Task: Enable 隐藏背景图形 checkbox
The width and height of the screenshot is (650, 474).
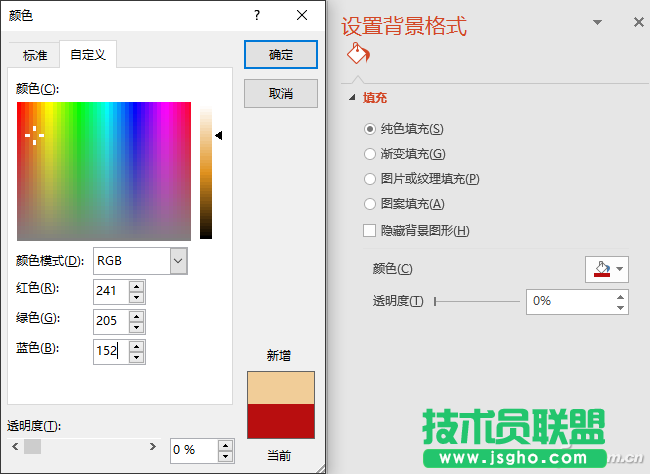Action: [x=371, y=231]
